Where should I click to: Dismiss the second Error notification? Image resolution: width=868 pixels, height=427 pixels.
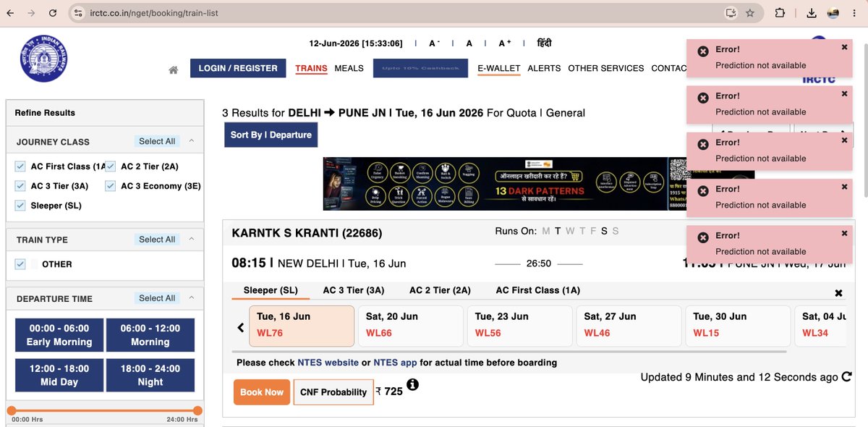844,93
